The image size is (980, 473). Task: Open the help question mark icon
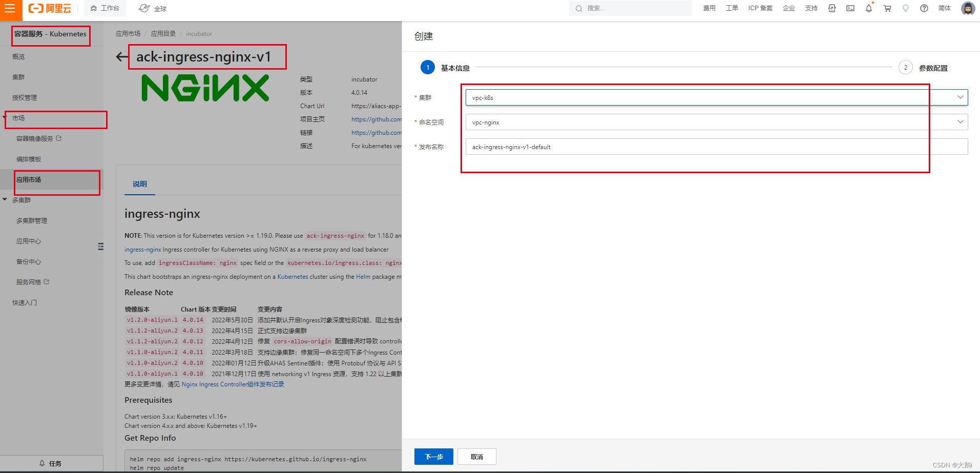(x=924, y=8)
